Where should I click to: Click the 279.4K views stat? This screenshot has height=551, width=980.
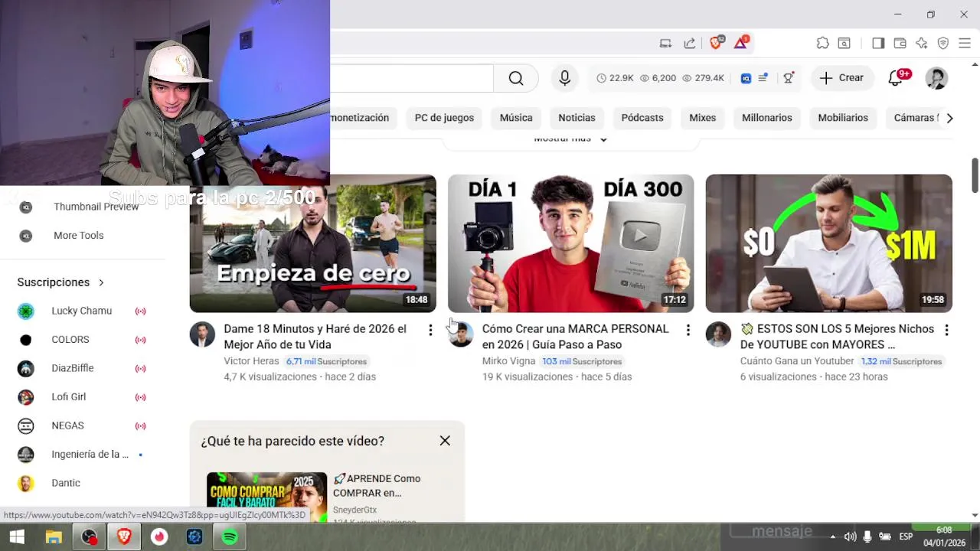pyautogui.click(x=703, y=78)
